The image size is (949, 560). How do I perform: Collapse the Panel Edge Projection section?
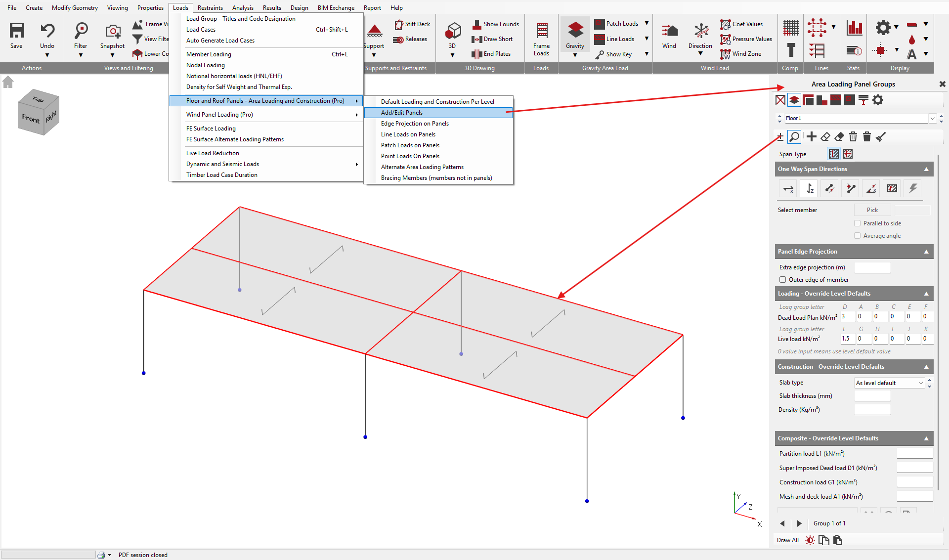pos(926,252)
